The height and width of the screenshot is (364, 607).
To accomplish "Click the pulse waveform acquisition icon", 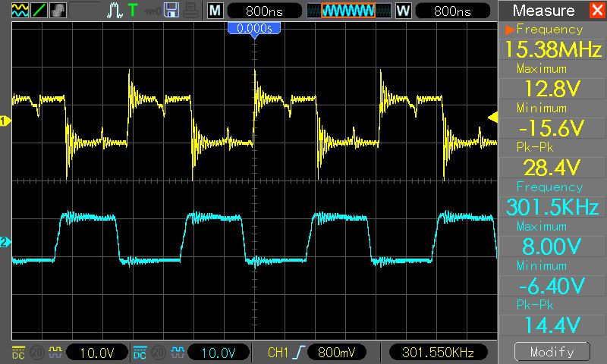I will point(115,11).
